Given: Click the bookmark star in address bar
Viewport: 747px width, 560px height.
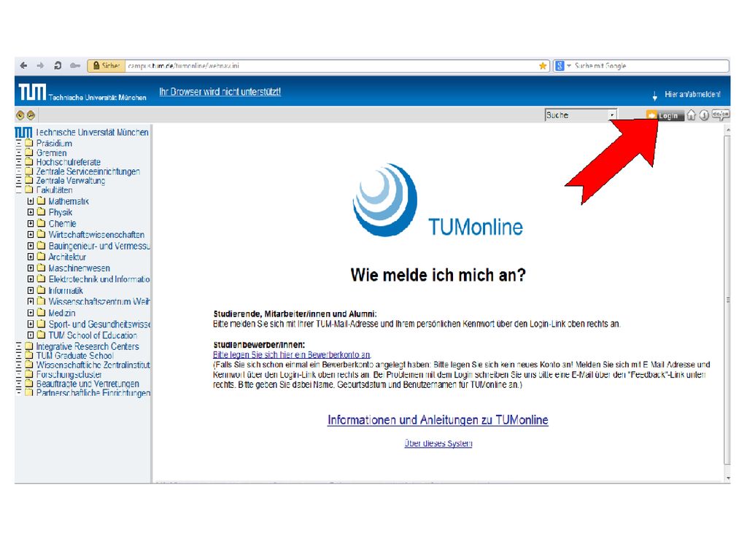Looking at the screenshot, I should (x=543, y=66).
